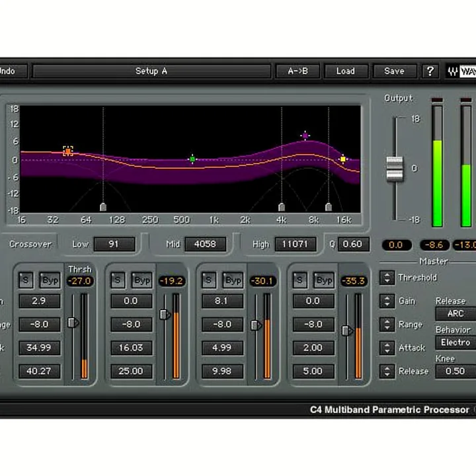The image size is (476, 476).
Task: Grab the low crossover handle near 91 Hz
Action: (x=103, y=207)
